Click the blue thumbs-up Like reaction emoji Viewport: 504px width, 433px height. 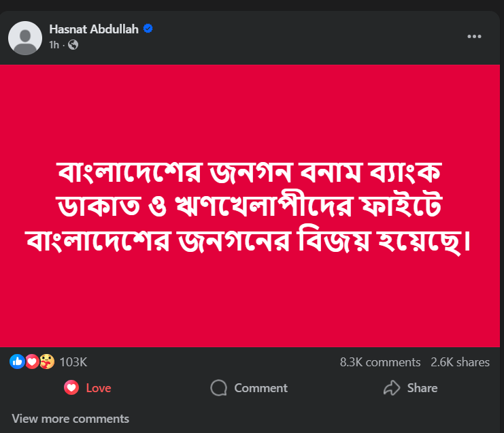16,362
